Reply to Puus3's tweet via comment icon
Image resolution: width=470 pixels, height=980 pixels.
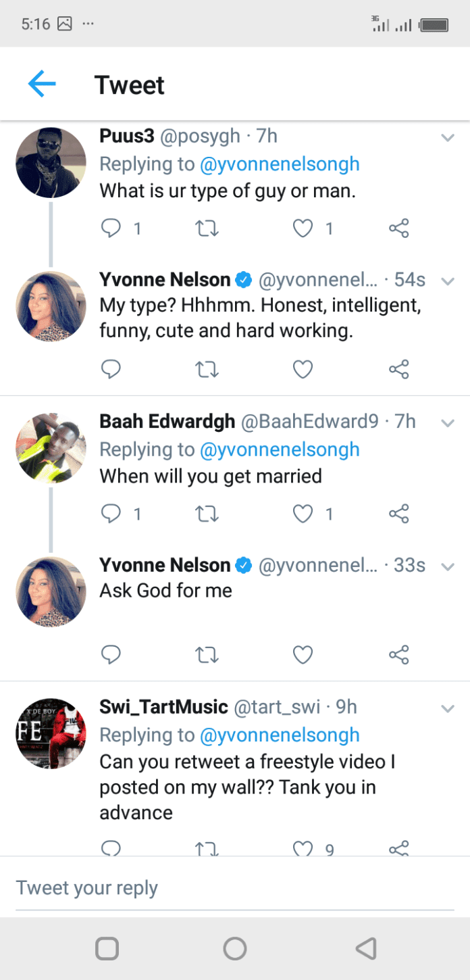pos(111,229)
